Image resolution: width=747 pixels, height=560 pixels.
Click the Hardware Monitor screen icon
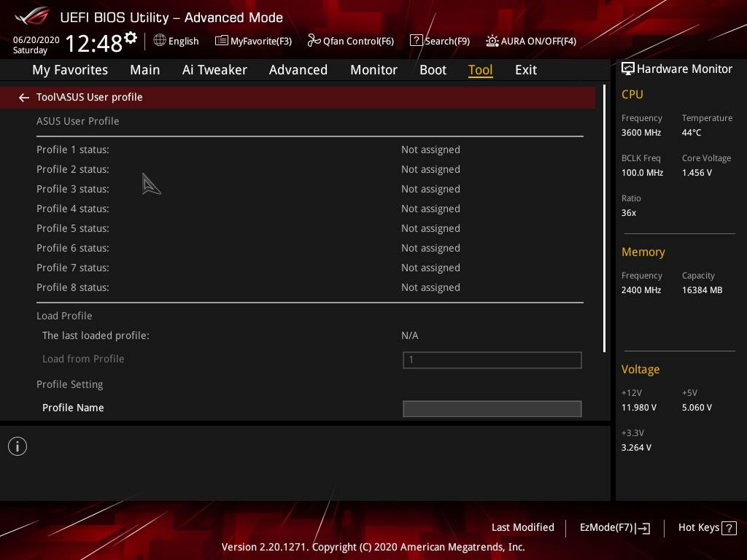(x=628, y=69)
